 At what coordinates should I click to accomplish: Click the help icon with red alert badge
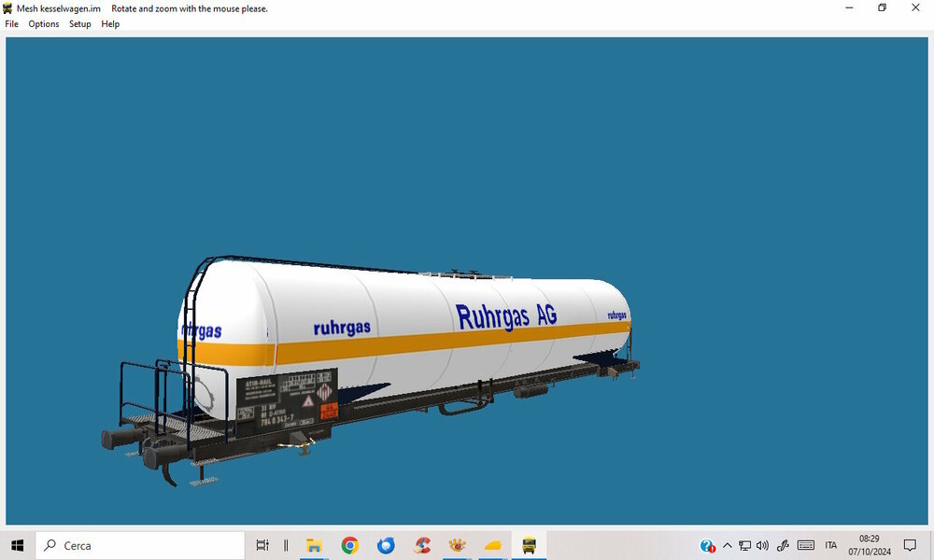click(708, 546)
